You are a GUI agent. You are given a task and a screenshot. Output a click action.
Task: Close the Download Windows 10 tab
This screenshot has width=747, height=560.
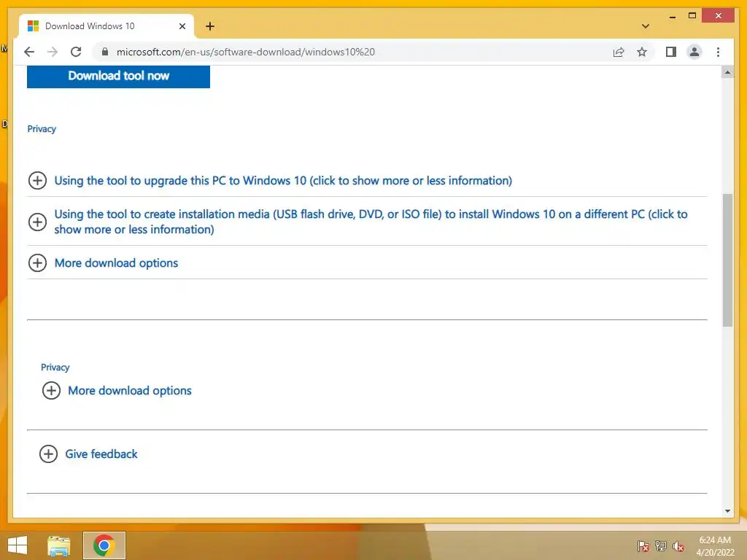coord(182,26)
